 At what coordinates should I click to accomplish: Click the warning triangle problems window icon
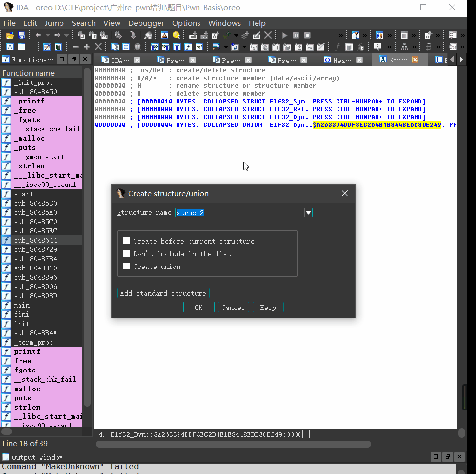pos(164,35)
